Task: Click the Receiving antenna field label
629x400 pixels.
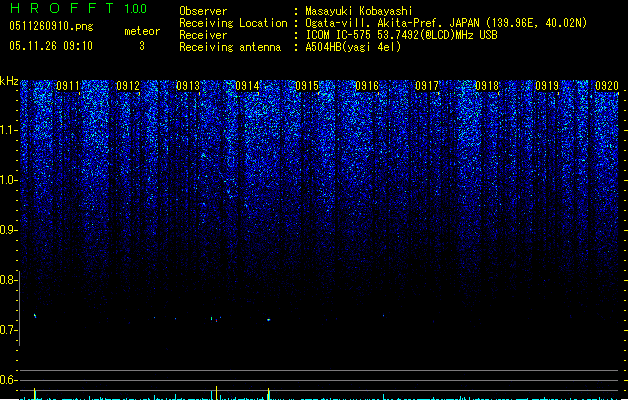Action: click(x=230, y=47)
